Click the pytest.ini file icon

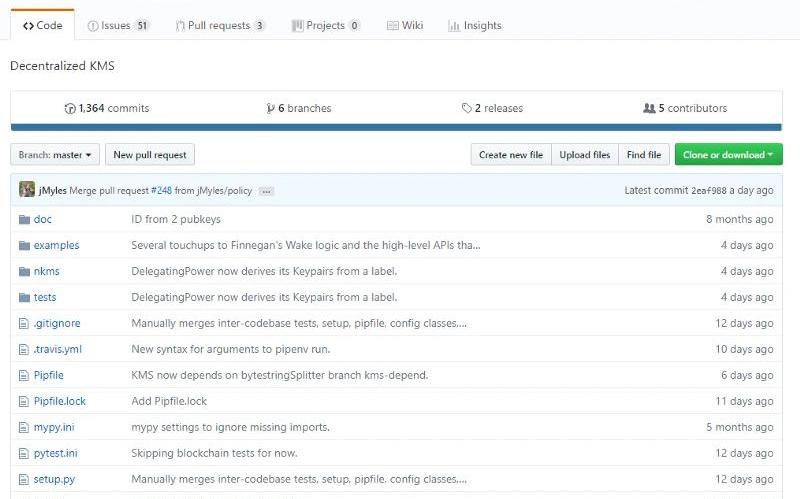(23, 454)
